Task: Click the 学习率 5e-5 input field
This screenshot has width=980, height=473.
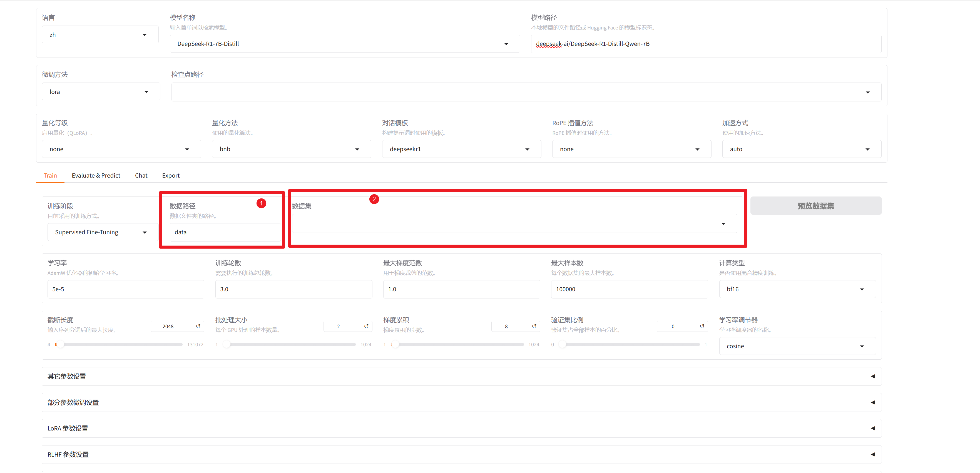Action: point(126,289)
